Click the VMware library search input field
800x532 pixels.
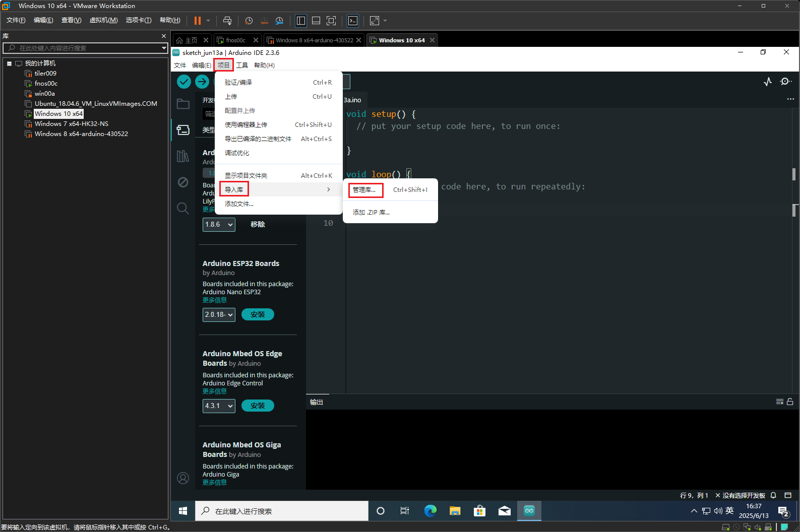click(x=85, y=48)
